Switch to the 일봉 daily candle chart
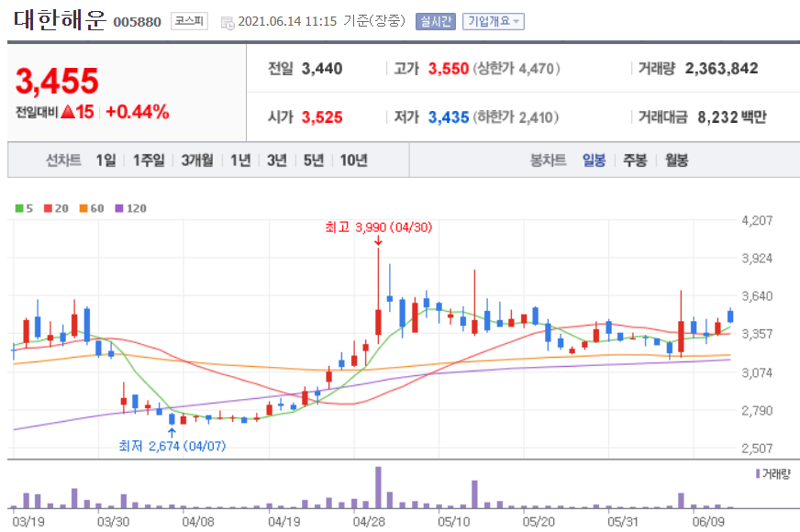The height and width of the screenshot is (532, 800). click(x=594, y=161)
